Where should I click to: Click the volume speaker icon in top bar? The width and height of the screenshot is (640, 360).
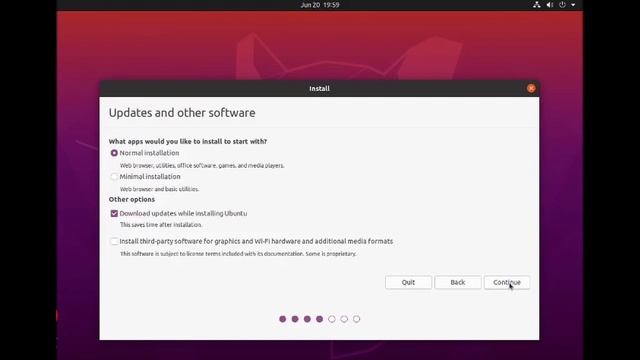pyautogui.click(x=549, y=5)
